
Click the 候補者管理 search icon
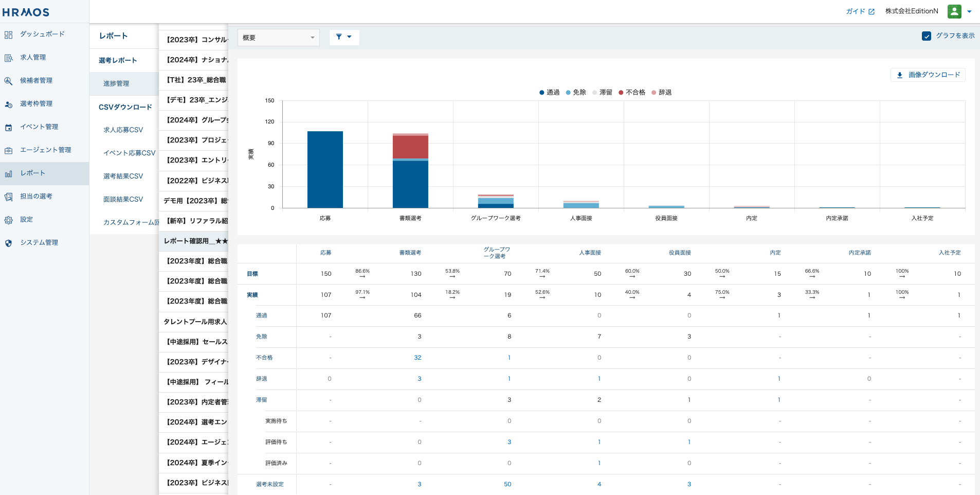(8, 81)
